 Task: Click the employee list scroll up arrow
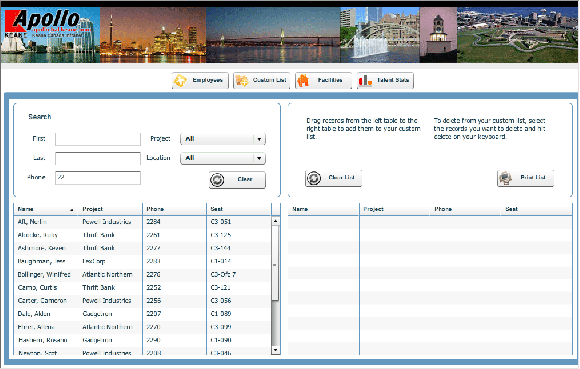pos(276,221)
